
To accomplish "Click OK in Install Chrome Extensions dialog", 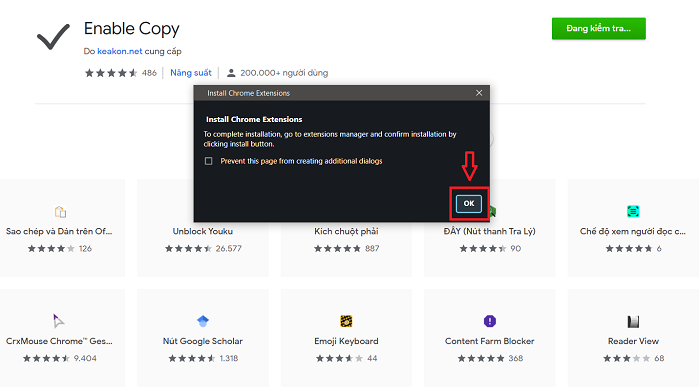I will (x=469, y=204).
